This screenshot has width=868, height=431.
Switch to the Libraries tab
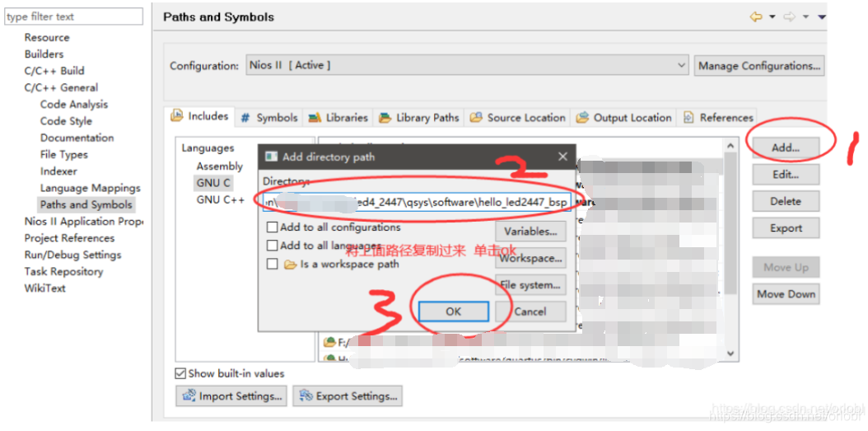pyautogui.click(x=338, y=118)
